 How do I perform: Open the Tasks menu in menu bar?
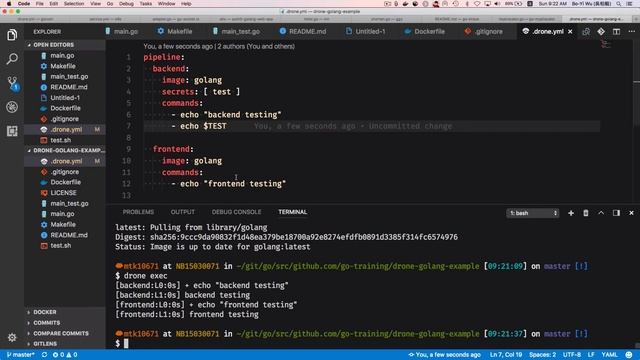(x=146, y=4)
